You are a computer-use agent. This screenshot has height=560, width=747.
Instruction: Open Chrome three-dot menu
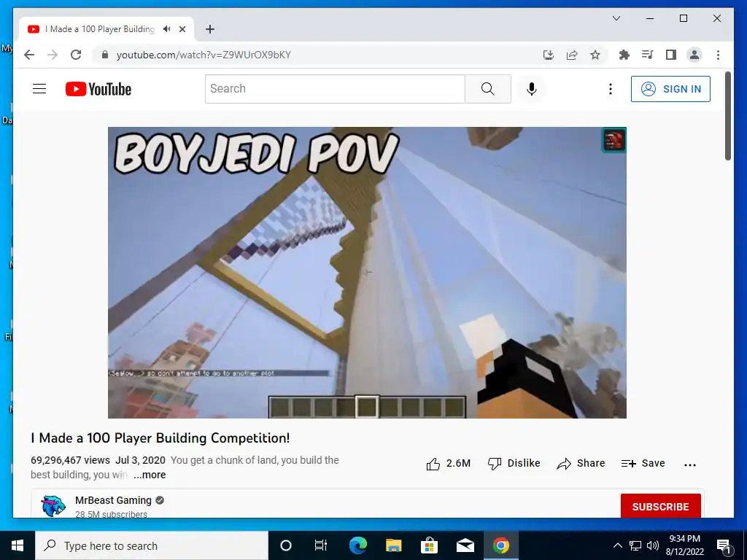(718, 55)
